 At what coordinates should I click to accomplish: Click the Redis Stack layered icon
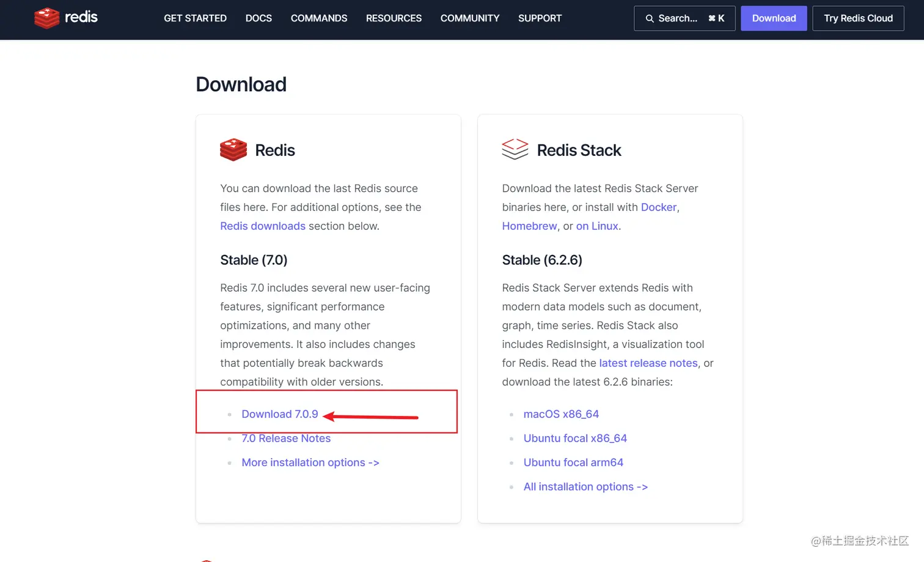pyautogui.click(x=515, y=149)
